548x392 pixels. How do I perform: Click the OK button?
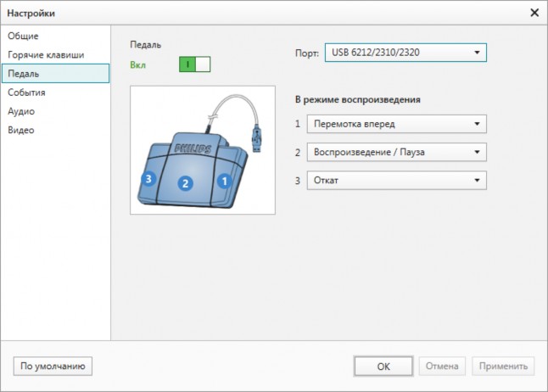[383, 367]
